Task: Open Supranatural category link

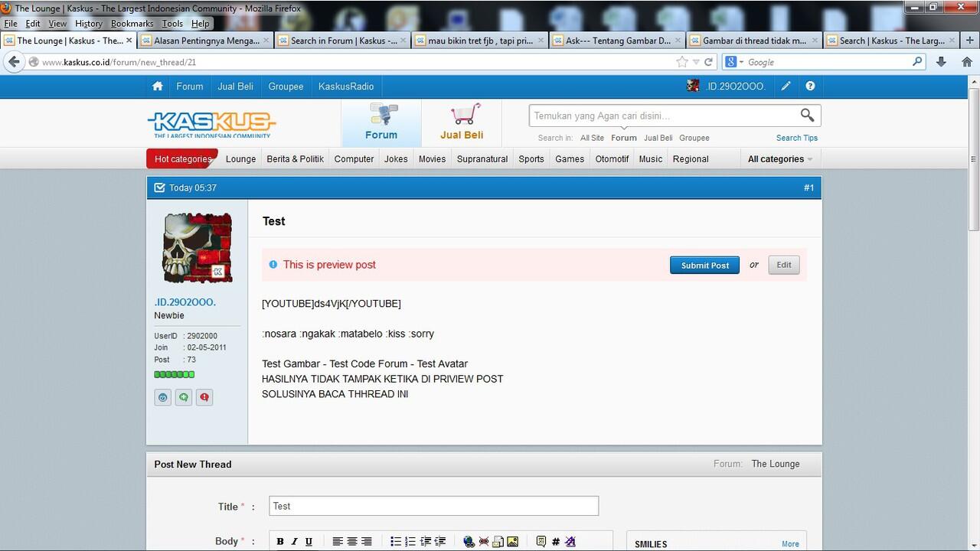Action: click(482, 159)
